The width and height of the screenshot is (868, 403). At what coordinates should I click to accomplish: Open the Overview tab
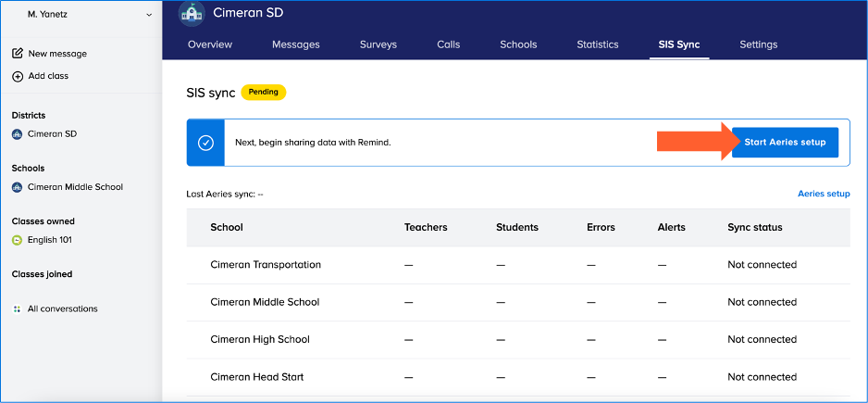(x=210, y=44)
